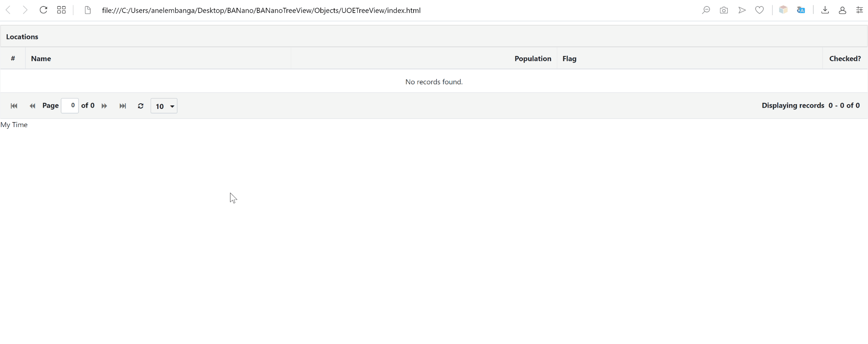The width and height of the screenshot is (868, 344).
Task: Click the page number input field
Action: click(x=70, y=105)
